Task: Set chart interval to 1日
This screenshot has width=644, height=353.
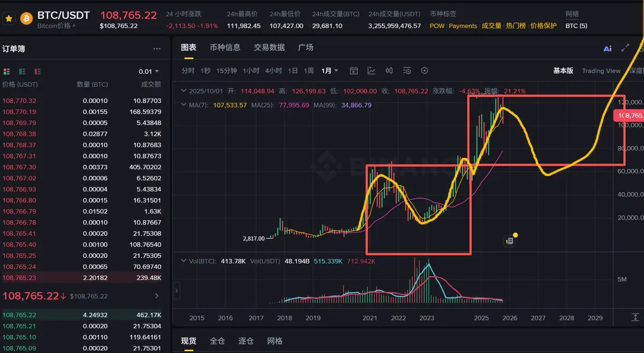Action: coord(293,70)
